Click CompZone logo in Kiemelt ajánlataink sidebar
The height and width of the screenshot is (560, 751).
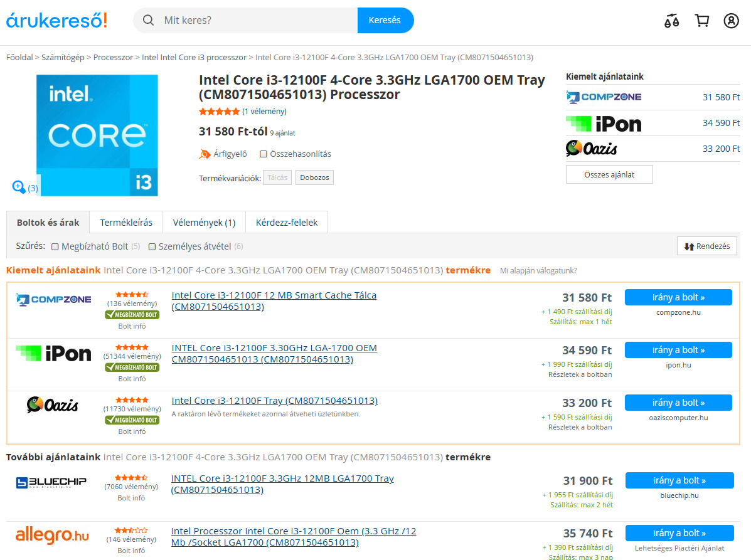(x=604, y=97)
